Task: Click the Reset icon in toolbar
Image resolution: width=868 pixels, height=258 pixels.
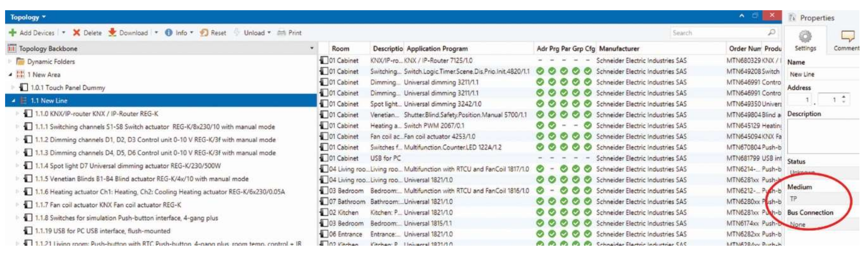Action: 204,33
